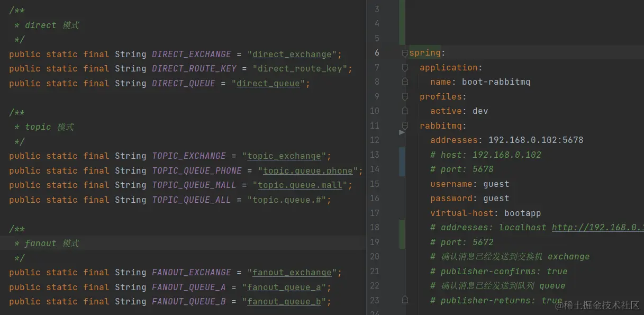Click the spring key in YAML
The image size is (644, 315).
tap(425, 53)
